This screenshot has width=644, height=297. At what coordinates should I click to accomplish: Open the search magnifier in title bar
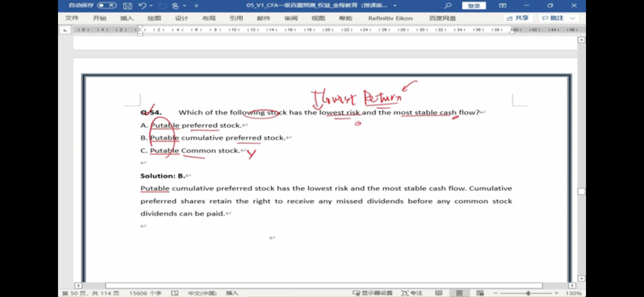[x=448, y=5]
